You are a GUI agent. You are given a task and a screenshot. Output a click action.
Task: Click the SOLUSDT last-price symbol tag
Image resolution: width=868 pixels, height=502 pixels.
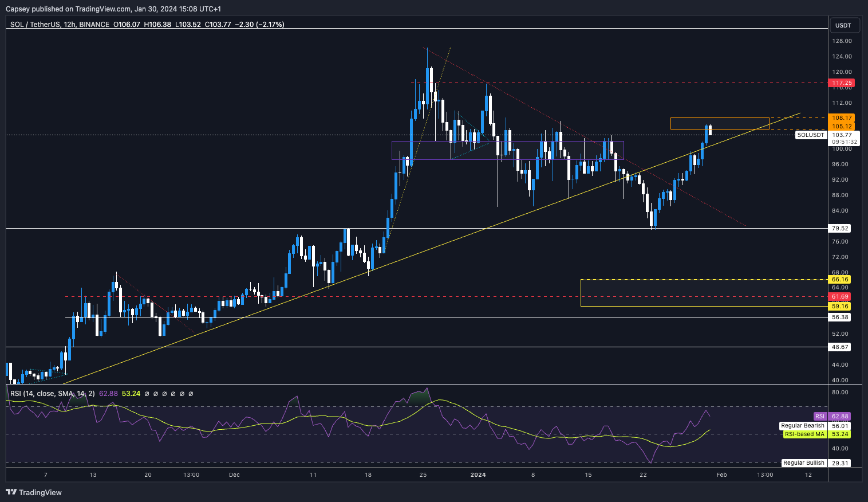coord(811,135)
